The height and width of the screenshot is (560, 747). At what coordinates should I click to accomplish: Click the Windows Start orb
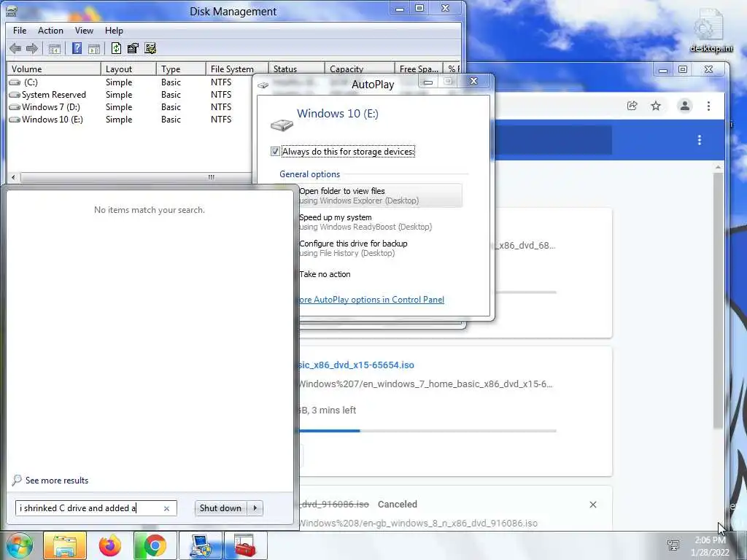click(18, 545)
